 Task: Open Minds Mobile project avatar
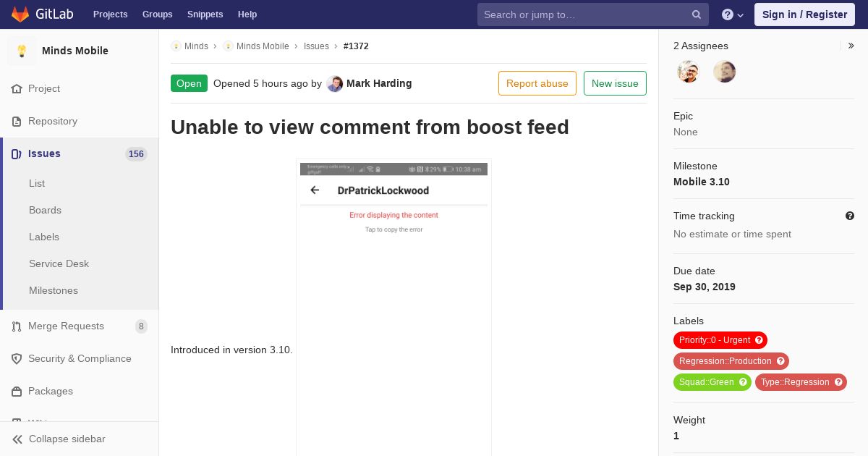tap(22, 51)
